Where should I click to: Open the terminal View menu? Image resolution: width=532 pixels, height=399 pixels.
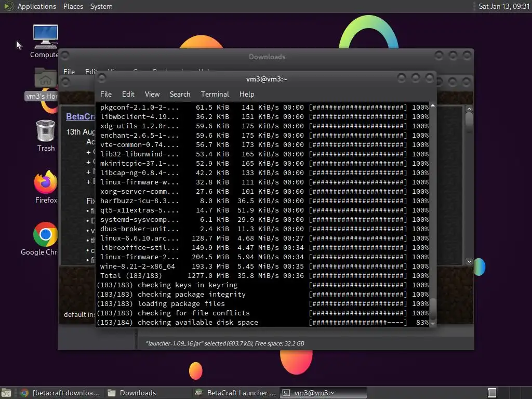point(152,95)
